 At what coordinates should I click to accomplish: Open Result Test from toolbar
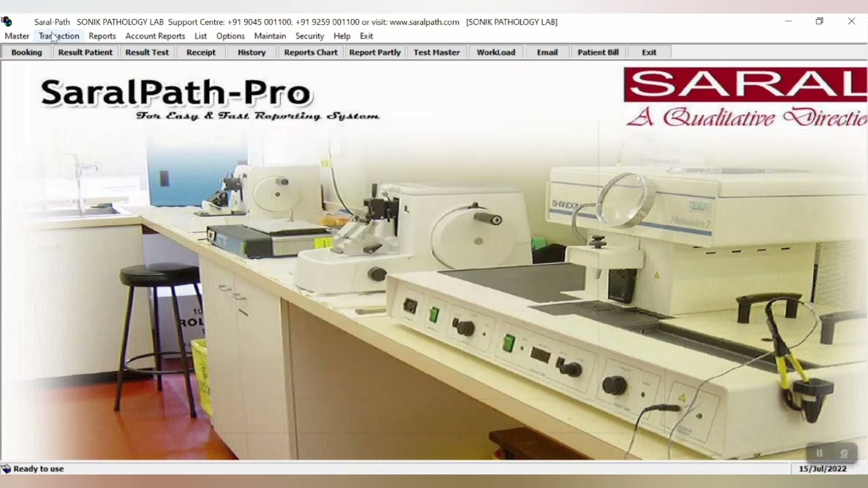147,52
